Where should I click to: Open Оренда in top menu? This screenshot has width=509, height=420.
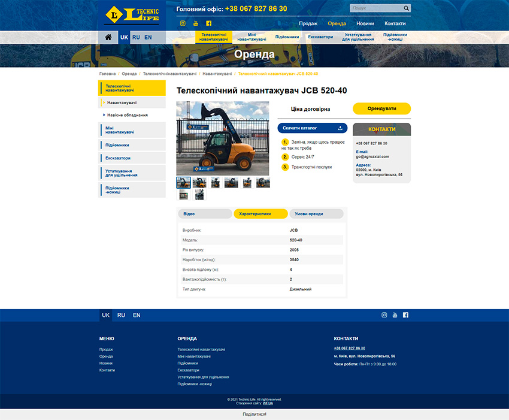[337, 23]
